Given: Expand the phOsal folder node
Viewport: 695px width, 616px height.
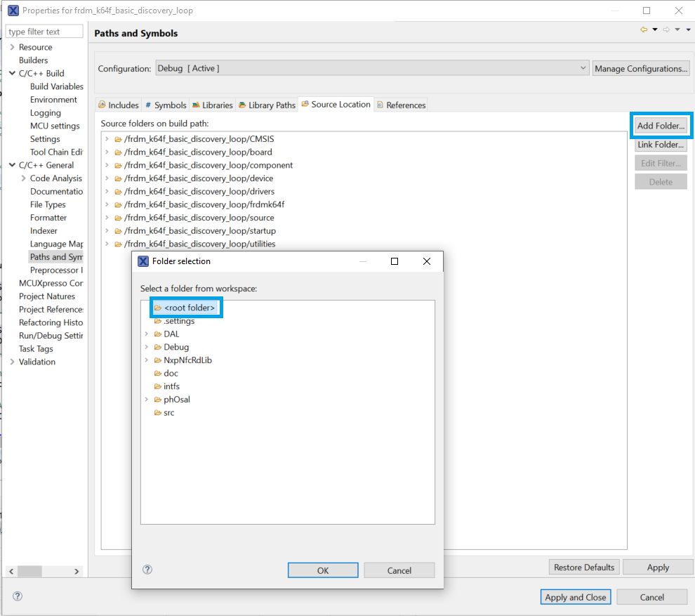Looking at the screenshot, I should (146, 400).
